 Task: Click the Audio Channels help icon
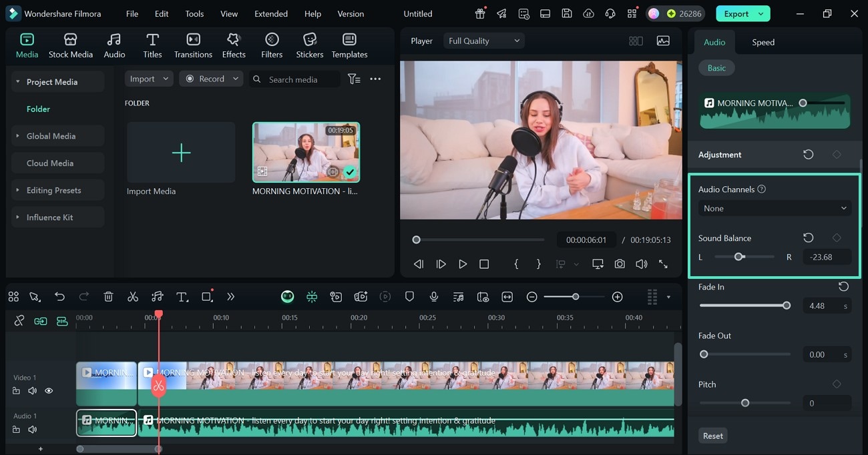click(762, 189)
